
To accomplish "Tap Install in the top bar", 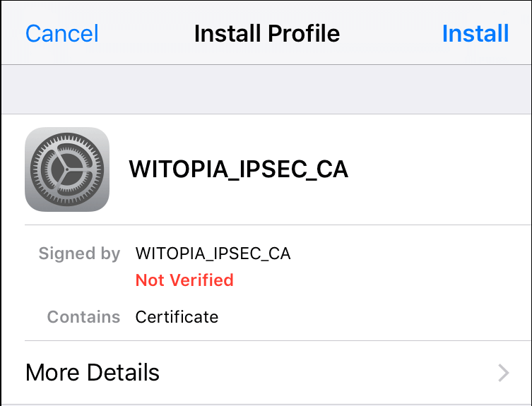I will [475, 34].
